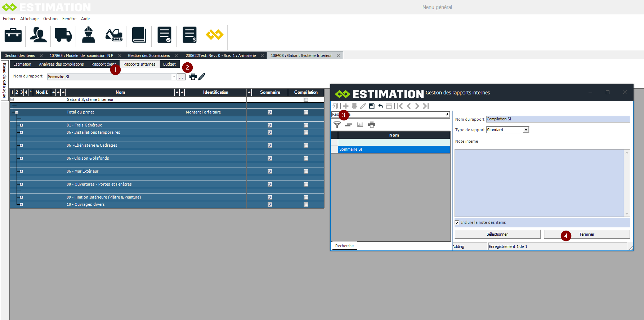Image resolution: width=644 pixels, height=320 pixels.
Task: Open the delivery truck toolbar icon
Action: coord(63,35)
